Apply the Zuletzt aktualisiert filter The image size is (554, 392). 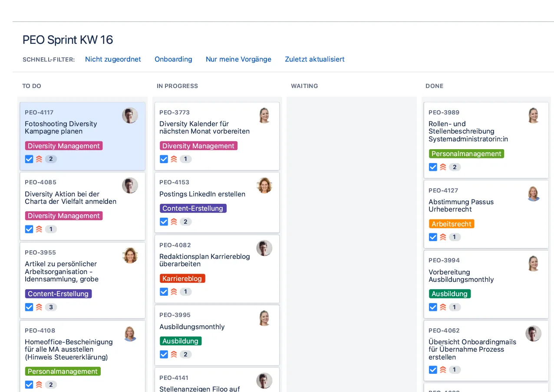(x=315, y=59)
